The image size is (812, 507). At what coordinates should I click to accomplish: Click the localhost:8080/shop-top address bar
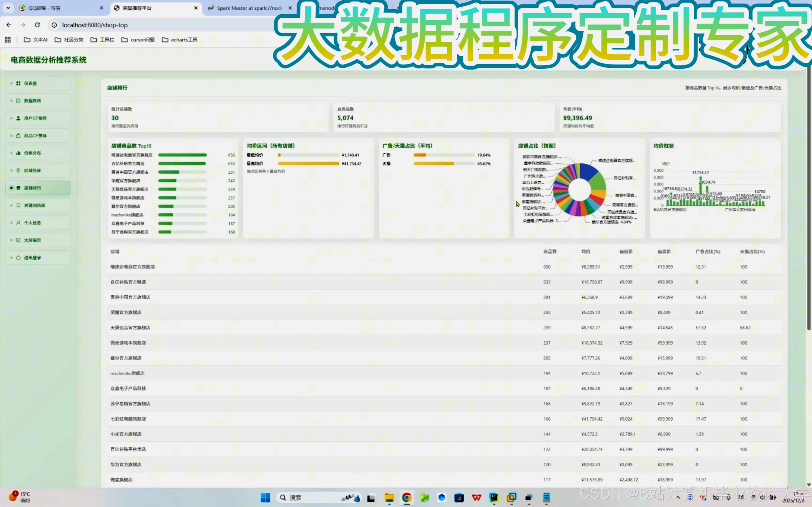[x=95, y=25]
